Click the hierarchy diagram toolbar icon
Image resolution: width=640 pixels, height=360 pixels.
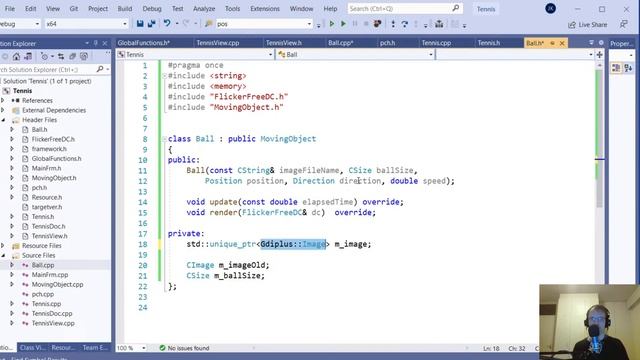click(x=439, y=24)
